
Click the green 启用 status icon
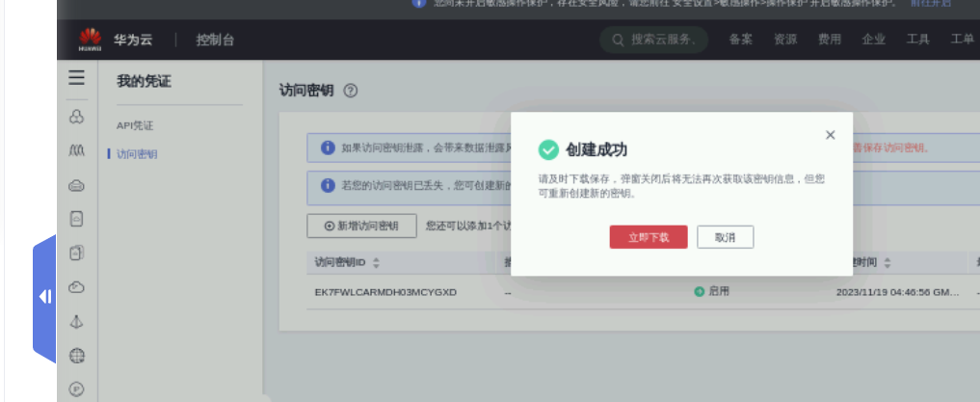(x=700, y=292)
